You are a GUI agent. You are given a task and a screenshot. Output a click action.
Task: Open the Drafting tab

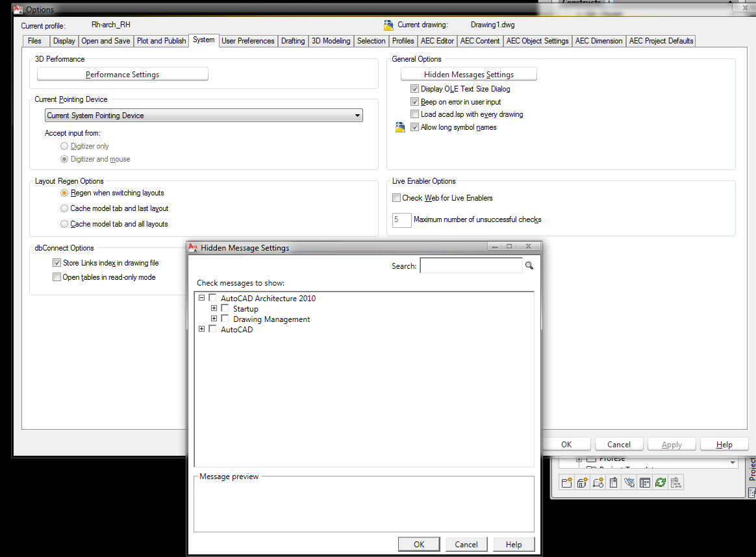coord(293,41)
